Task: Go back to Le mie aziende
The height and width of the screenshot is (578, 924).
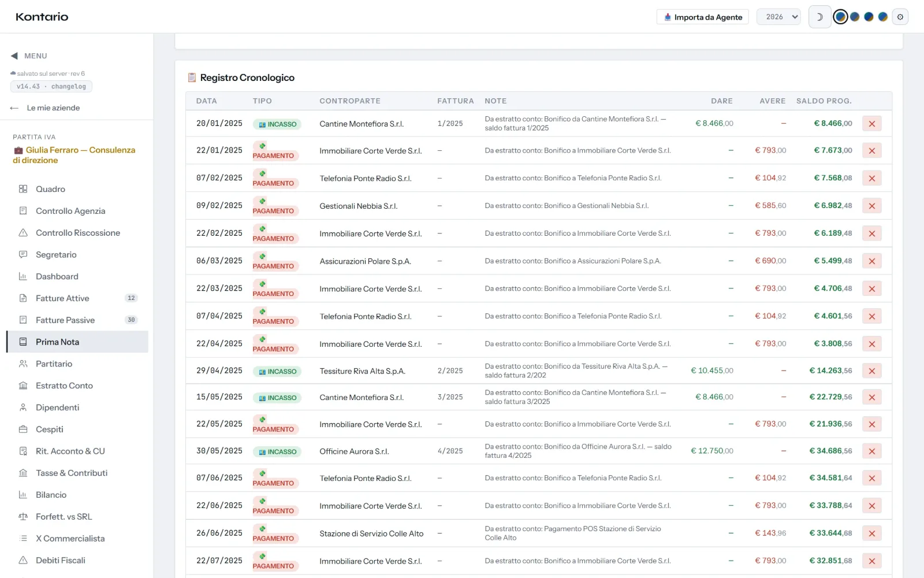Action: pos(45,108)
